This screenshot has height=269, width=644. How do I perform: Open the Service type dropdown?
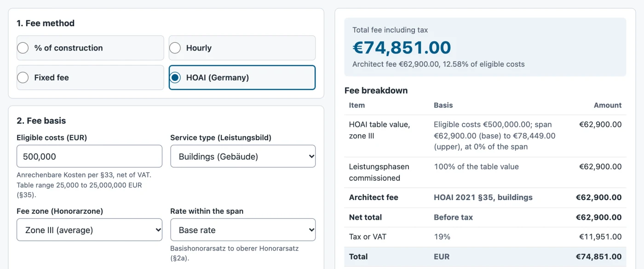click(x=243, y=156)
